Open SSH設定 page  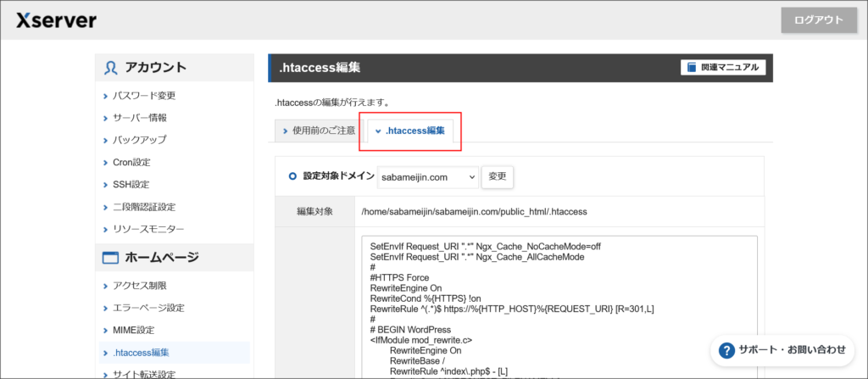(x=131, y=184)
